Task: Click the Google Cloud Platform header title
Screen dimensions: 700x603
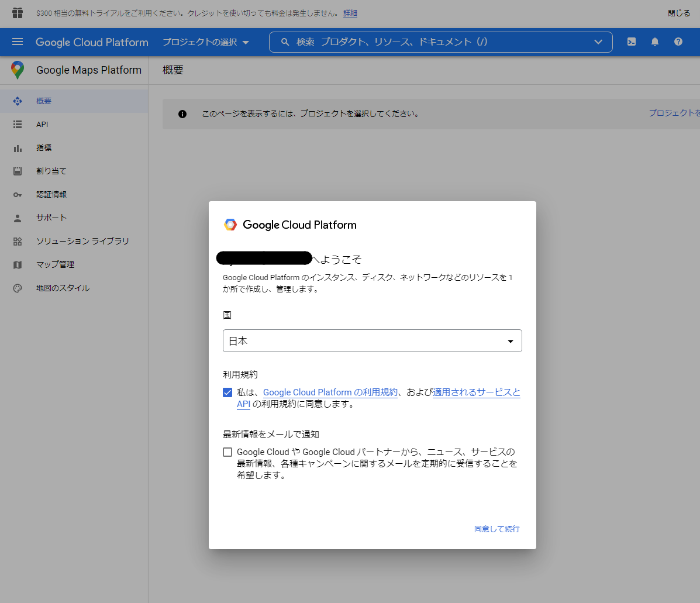Action: [x=92, y=42]
